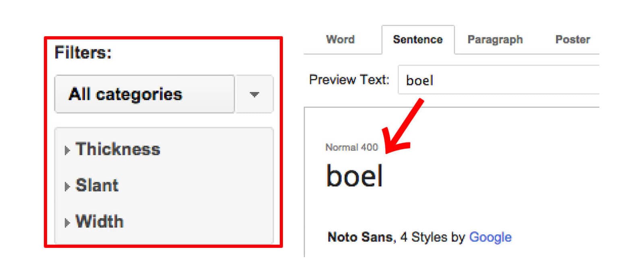Click the Preview Text label
The width and height of the screenshot is (644, 272).
coord(349,80)
